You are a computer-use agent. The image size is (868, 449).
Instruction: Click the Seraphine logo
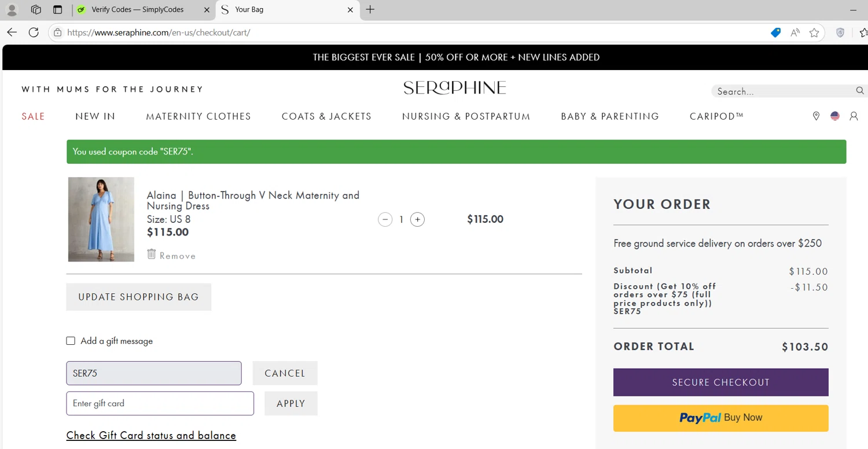455,88
